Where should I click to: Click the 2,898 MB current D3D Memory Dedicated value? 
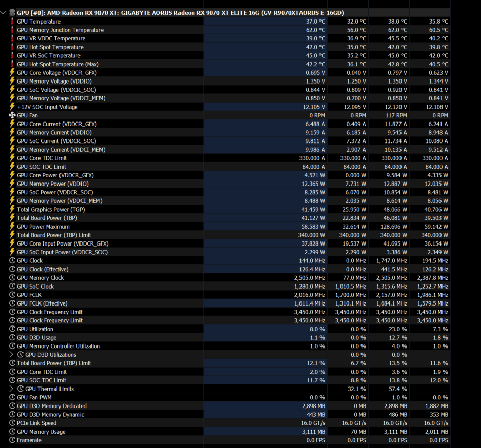313,406
